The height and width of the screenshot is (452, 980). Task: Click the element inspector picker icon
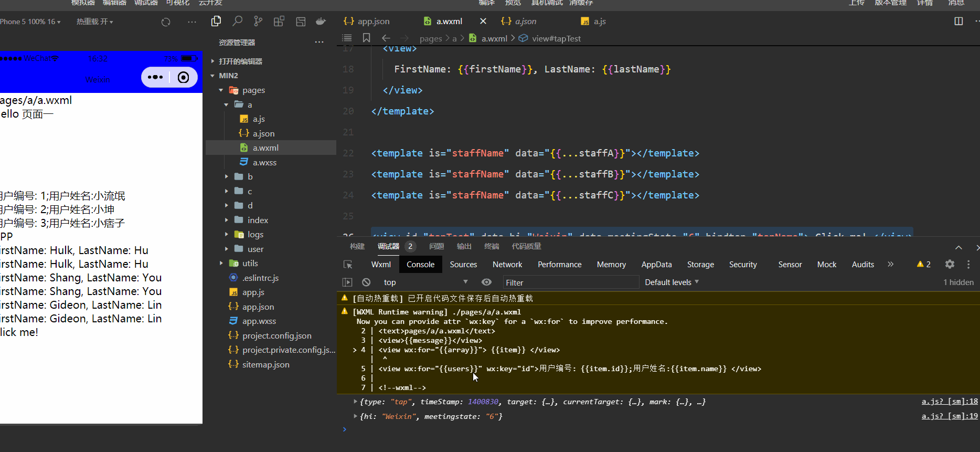click(x=348, y=265)
